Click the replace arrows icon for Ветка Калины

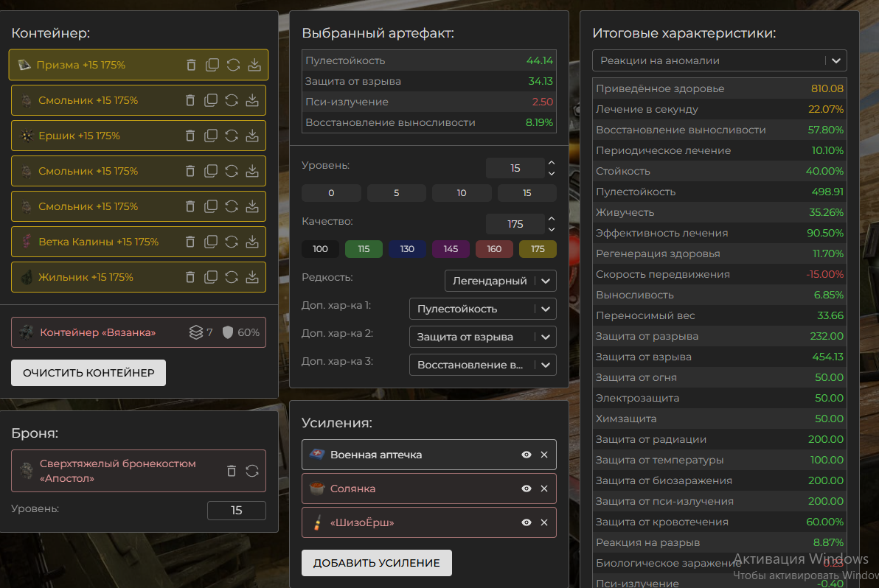pos(232,242)
